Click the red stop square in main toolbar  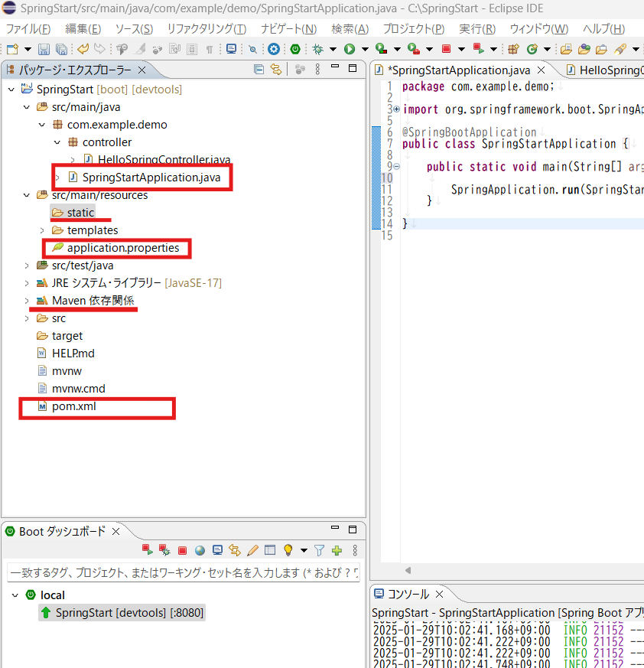tap(446, 48)
